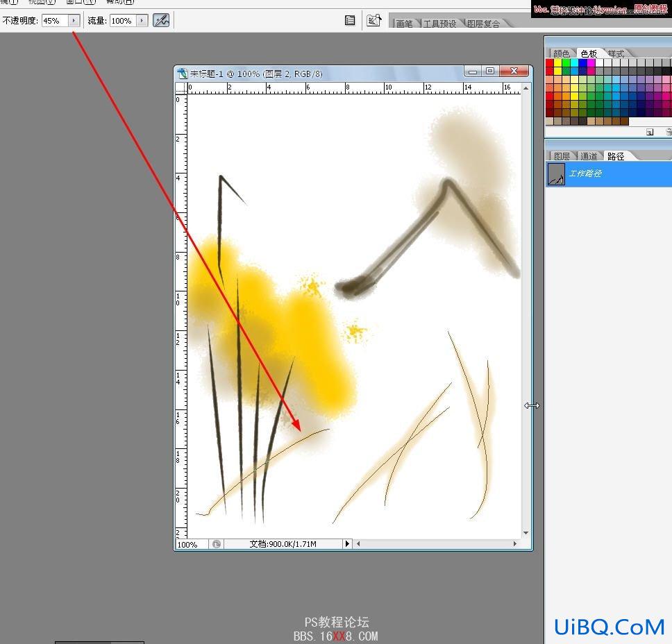Open the 帮助(H) menu
Screen dimensions: 672x644
coord(120,1)
